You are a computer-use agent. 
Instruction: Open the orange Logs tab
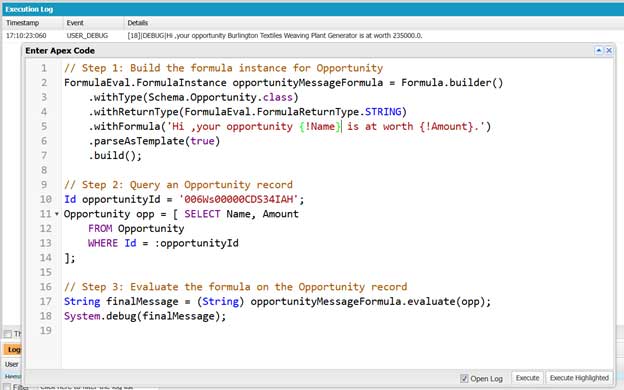pyautogui.click(x=13, y=349)
